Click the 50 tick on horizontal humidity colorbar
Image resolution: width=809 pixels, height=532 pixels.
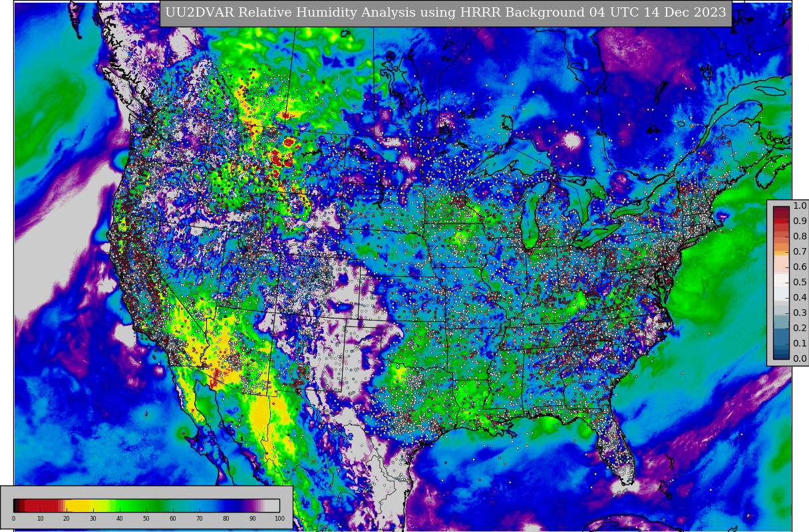[146, 519]
